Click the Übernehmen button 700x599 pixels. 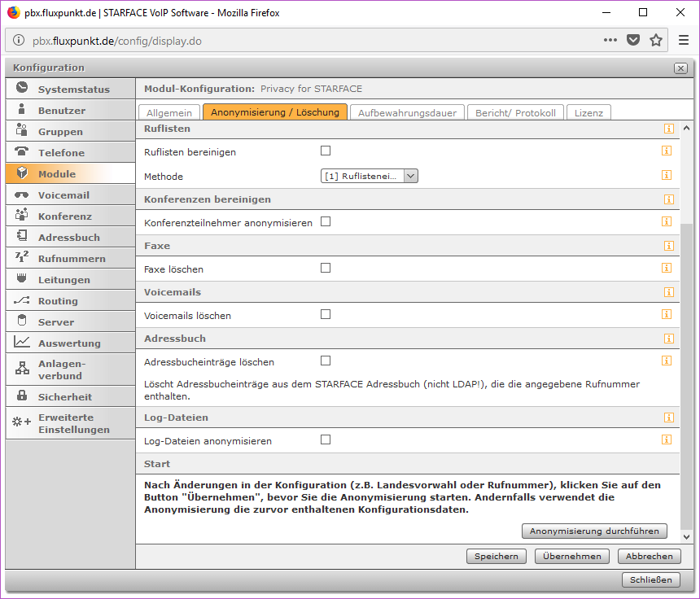(572, 556)
